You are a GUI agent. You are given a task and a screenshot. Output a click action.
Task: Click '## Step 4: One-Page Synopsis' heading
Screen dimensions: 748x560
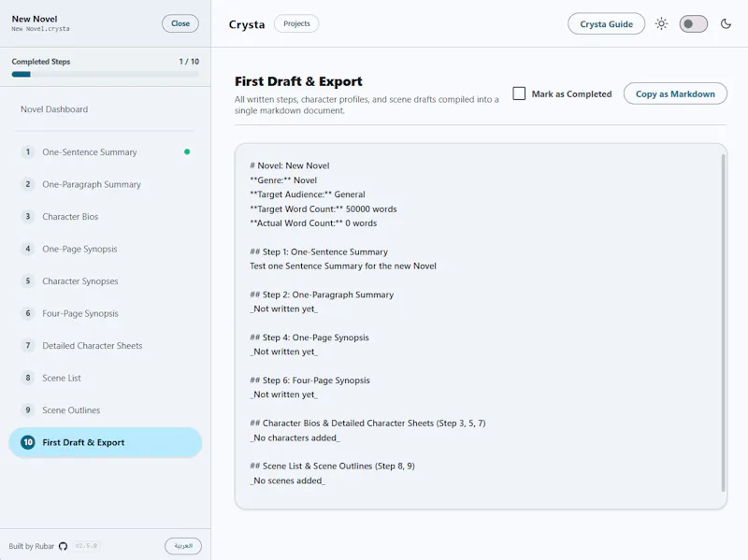click(309, 337)
